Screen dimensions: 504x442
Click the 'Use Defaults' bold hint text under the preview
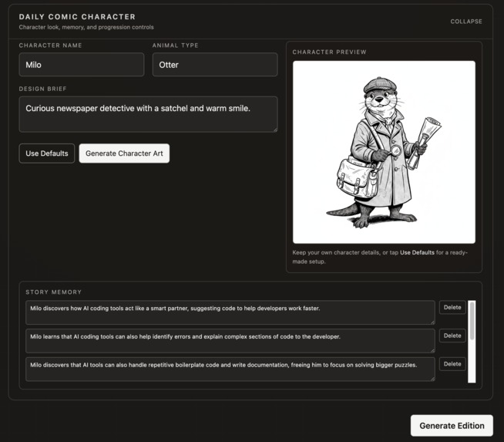pyautogui.click(x=417, y=252)
